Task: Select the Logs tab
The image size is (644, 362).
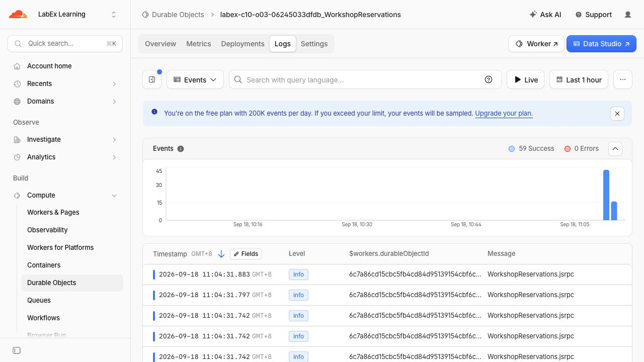Action: (x=283, y=44)
